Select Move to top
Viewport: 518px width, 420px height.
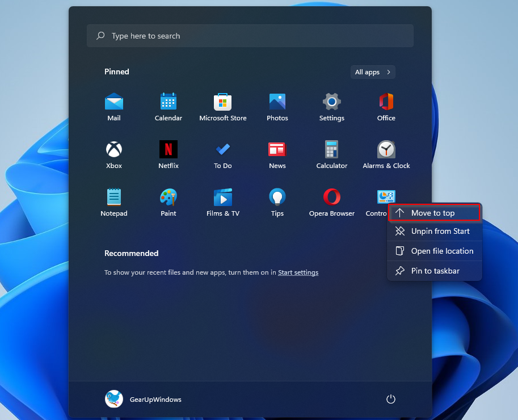point(434,213)
